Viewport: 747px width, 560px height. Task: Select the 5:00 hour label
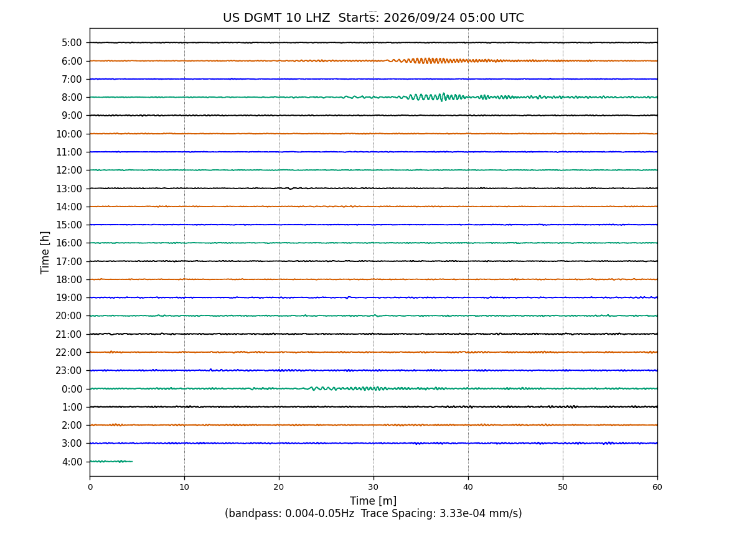(72, 43)
